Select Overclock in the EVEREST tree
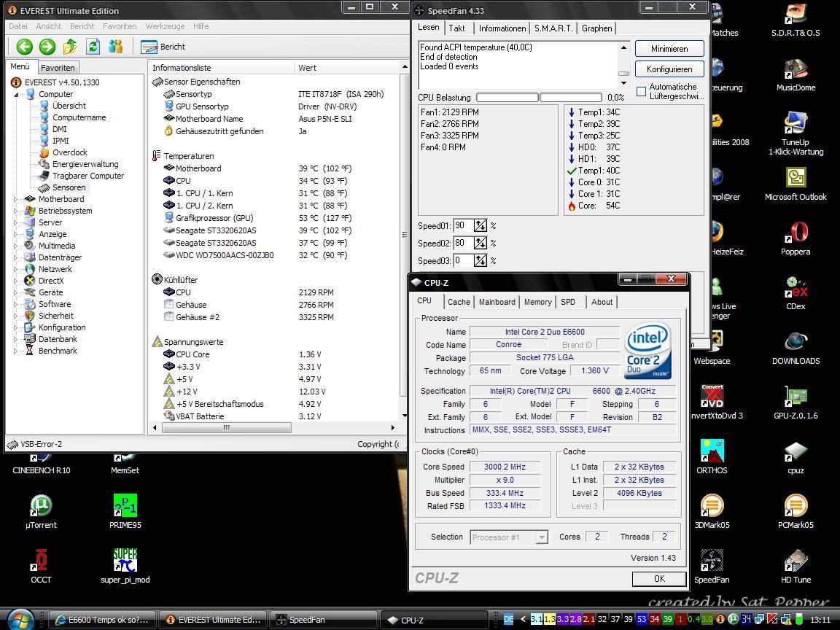Image resolution: width=840 pixels, height=630 pixels. [70, 152]
